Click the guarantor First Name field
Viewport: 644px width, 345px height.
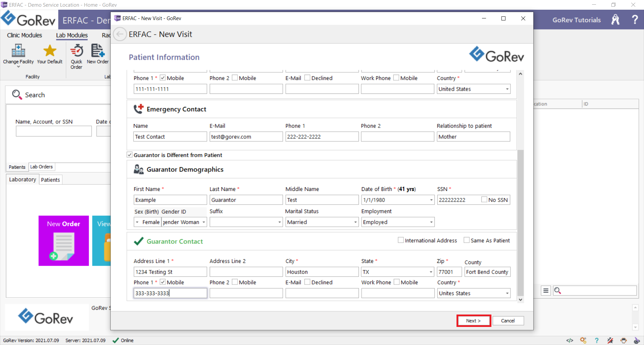pos(170,200)
